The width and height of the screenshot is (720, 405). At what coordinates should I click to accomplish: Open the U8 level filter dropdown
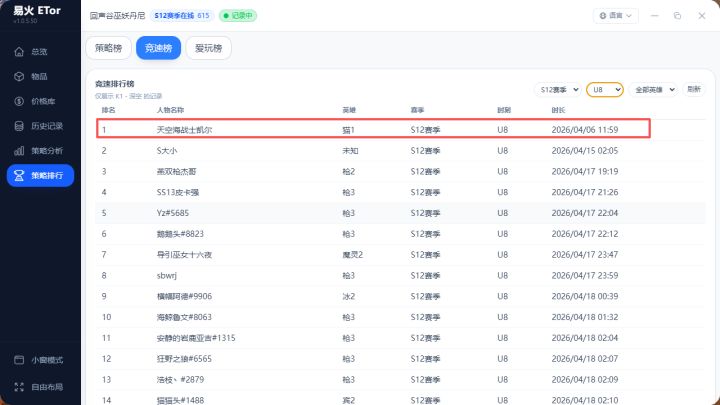click(605, 90)
